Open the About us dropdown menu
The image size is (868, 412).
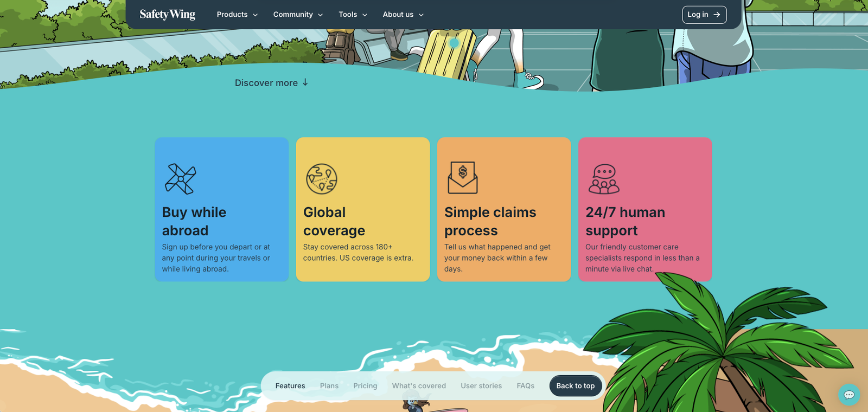click(x=403, y=15)
